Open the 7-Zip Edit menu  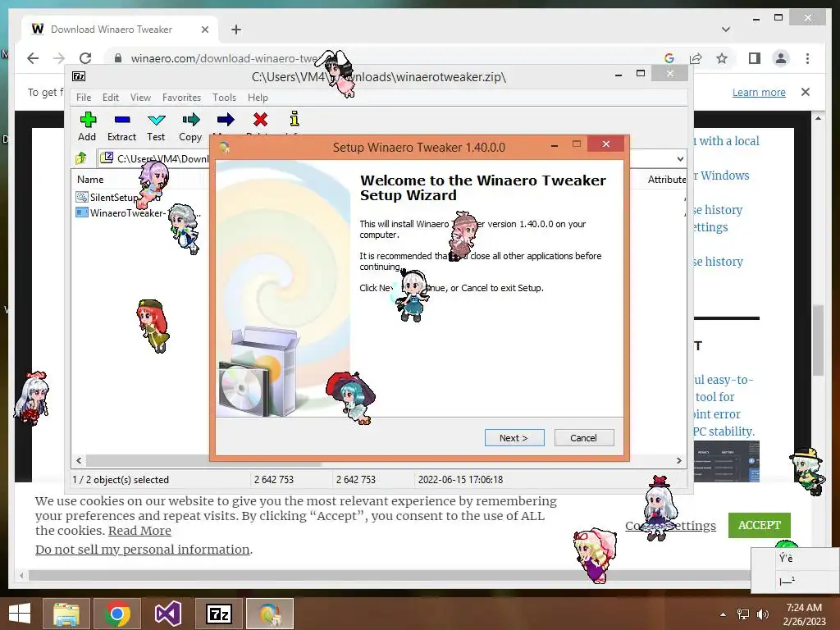click(111, 98)
